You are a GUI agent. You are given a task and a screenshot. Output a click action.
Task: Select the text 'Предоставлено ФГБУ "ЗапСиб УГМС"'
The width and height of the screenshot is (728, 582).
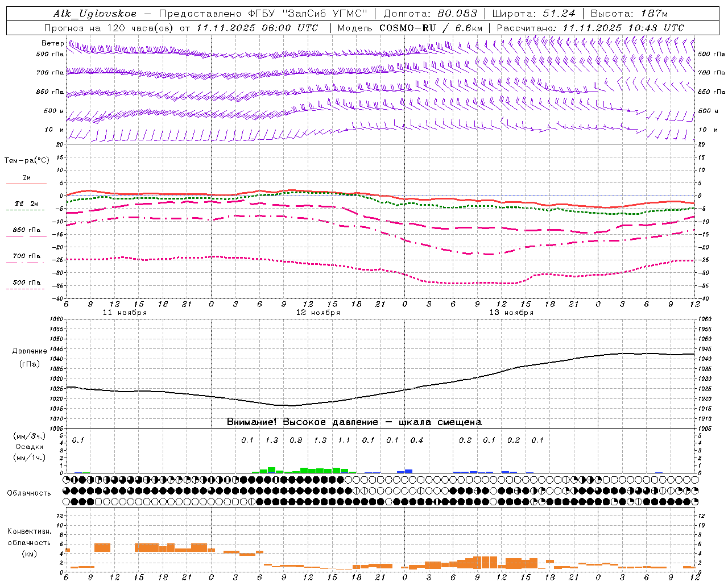[x=263, y=14]
